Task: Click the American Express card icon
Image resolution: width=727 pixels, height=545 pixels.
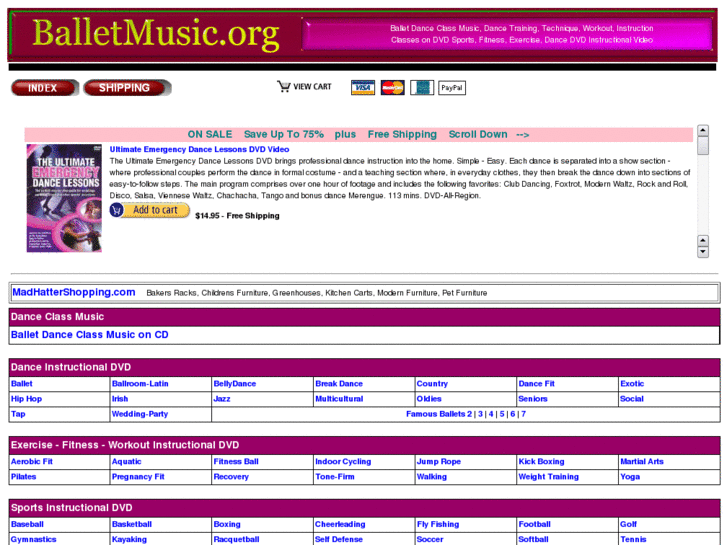Action: [422, 87]
